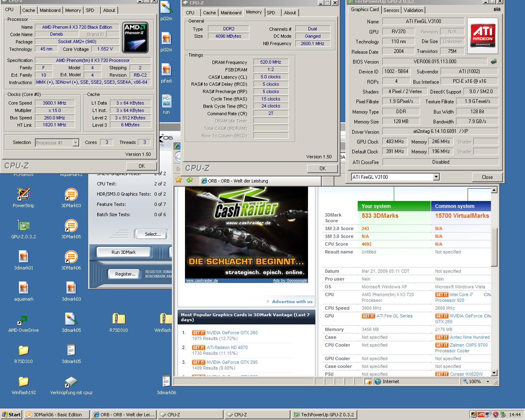525x420 pixels.
Task: Switch to 3DMark06 Basic Edition taskbar item
Action: tap(56, 415)
